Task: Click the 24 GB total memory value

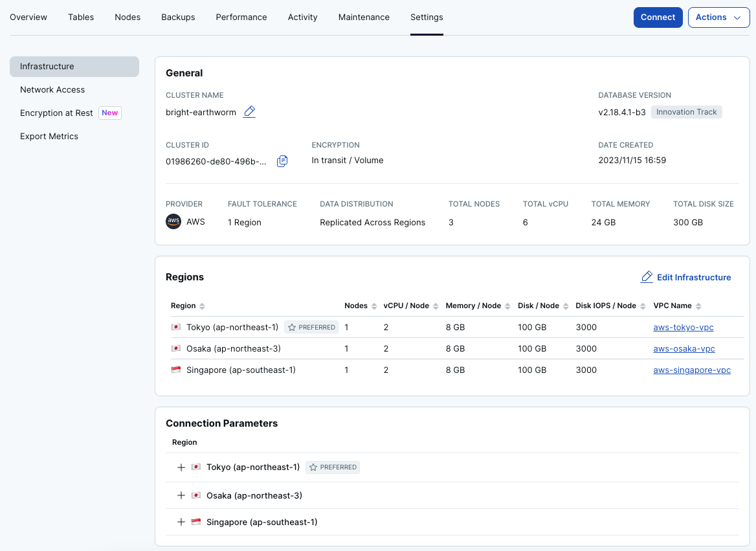Action: click(x=603, y=223)
